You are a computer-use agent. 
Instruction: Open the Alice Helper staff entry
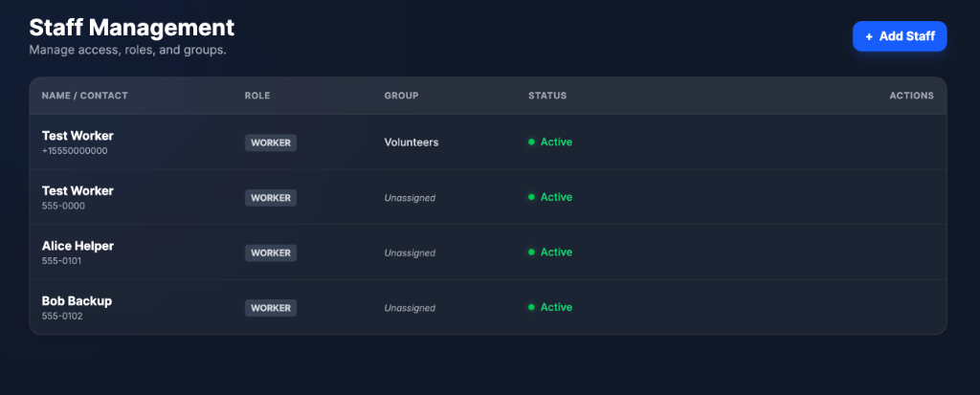point(78,246)
